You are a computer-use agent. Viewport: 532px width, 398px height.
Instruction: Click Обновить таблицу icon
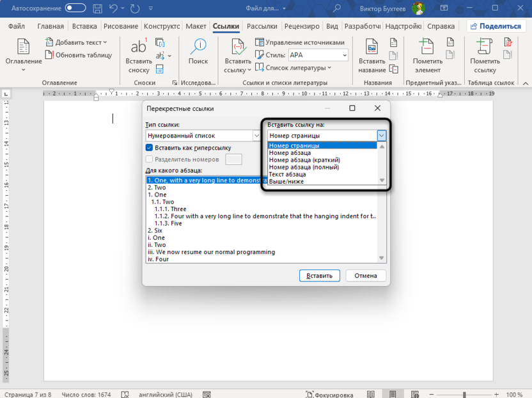click(49, 54)
